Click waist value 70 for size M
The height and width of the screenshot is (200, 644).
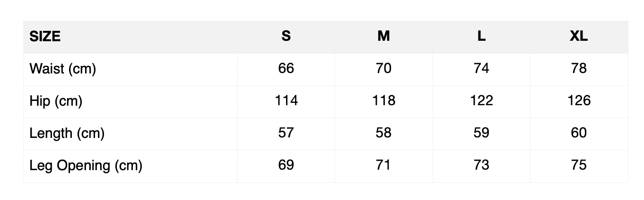click(x=383, y=69)
